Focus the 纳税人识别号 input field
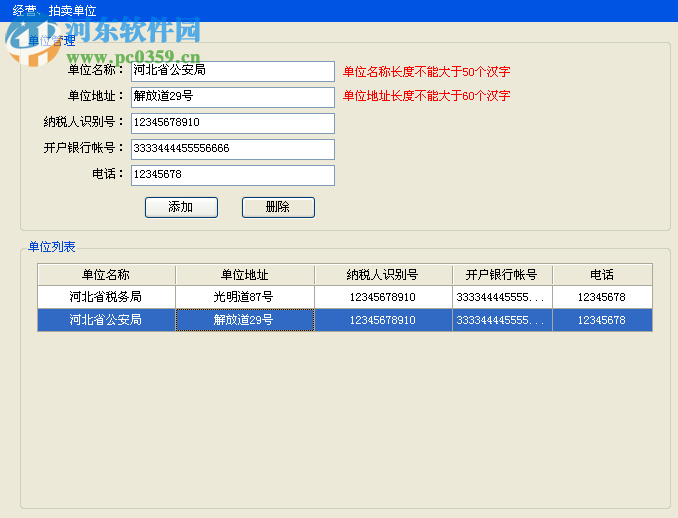 (x=233, y=123)
